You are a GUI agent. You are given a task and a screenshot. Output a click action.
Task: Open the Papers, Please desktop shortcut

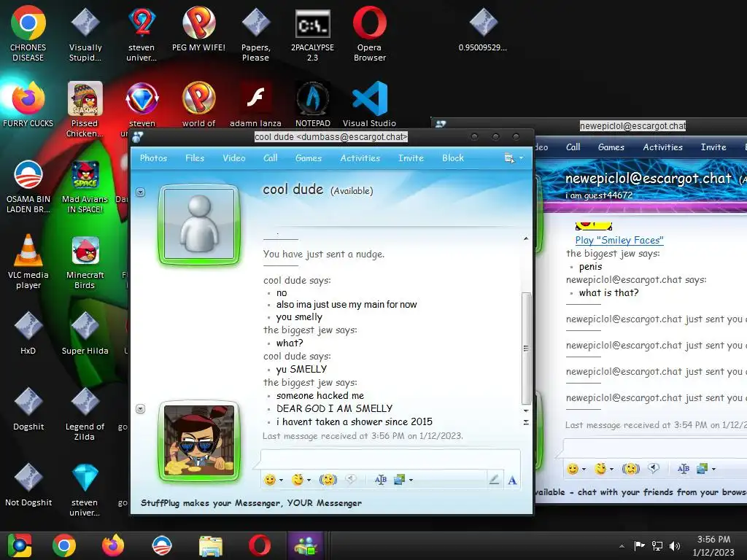[255, 34]
